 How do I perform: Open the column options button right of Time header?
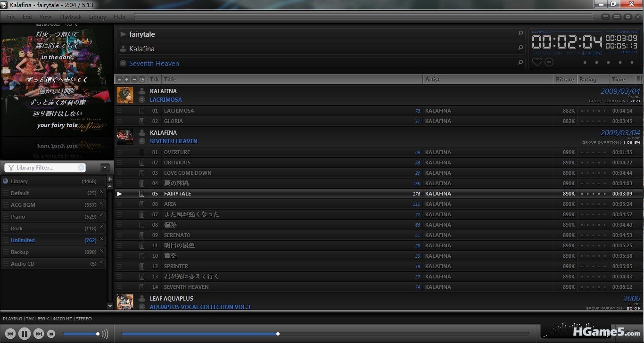(x=639, y=80)
